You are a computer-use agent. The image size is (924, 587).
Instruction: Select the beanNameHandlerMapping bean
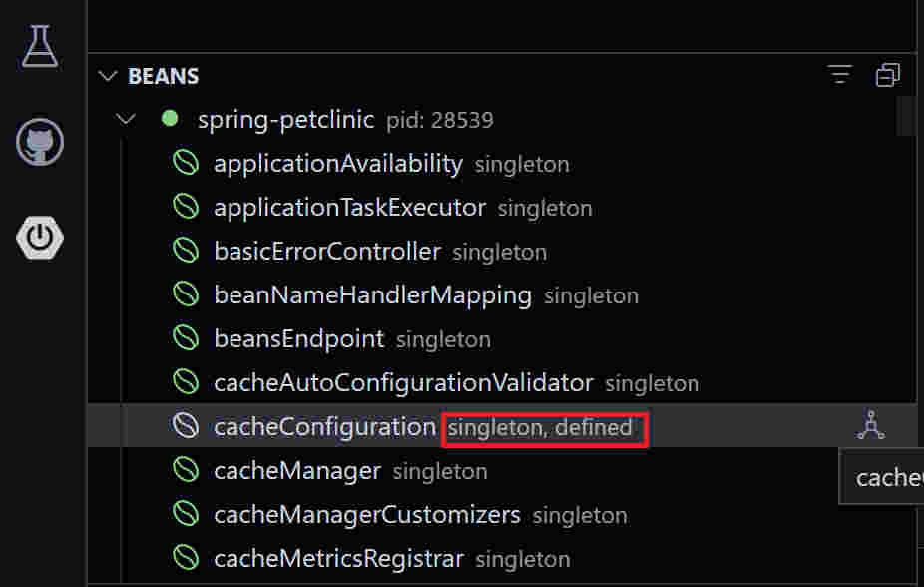pos(372,295)
